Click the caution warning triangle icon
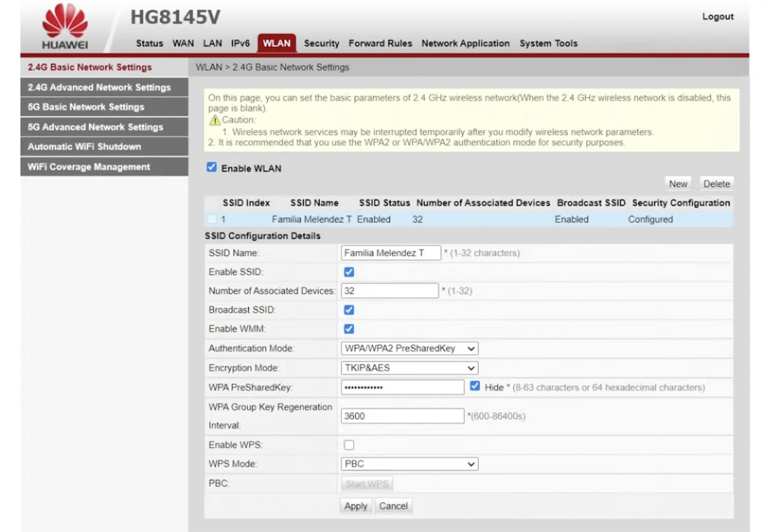This screenshot has height=532, width=768. (215, 120)
